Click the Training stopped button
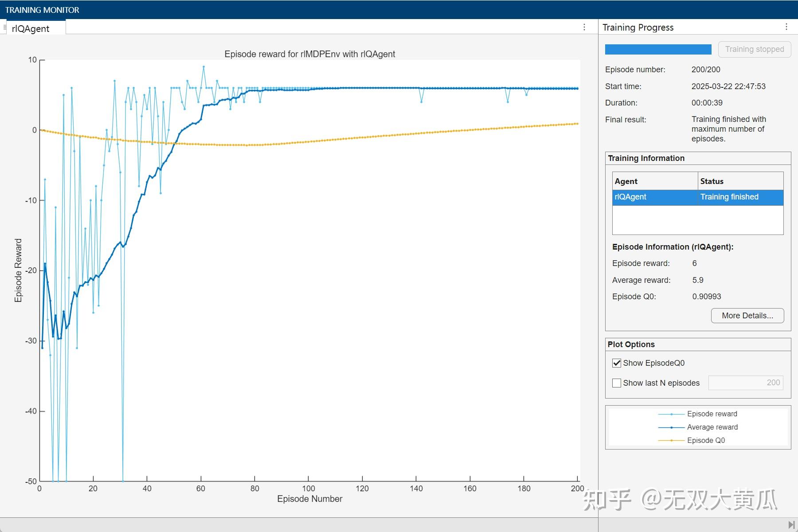 tap(755, 49)
